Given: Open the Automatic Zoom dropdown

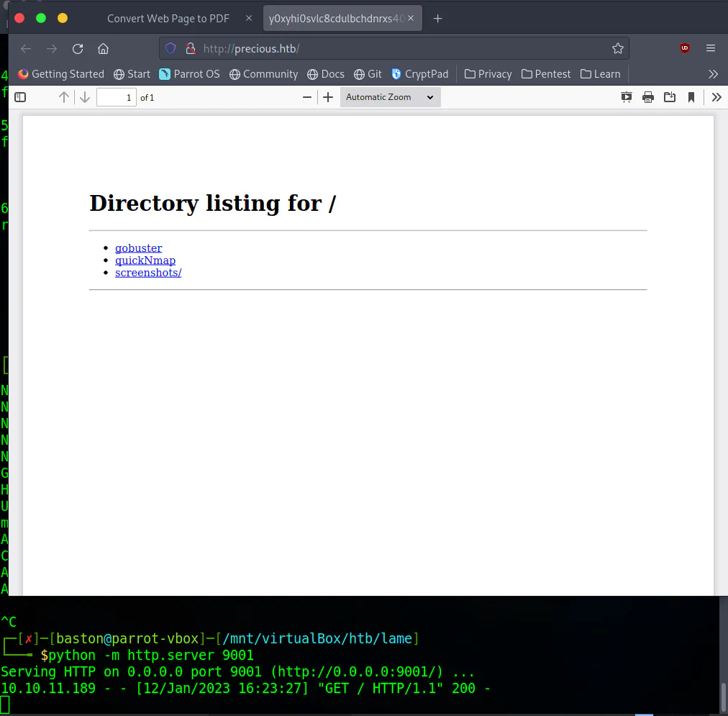Looking at the screenshot, I should (x=390, y=97).
